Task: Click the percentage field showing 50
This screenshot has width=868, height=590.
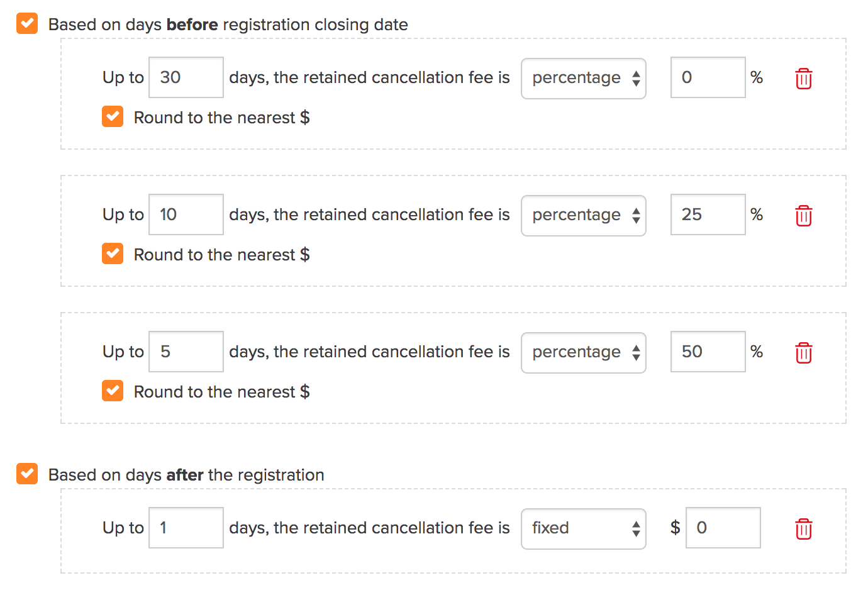Action: [708, 352]
